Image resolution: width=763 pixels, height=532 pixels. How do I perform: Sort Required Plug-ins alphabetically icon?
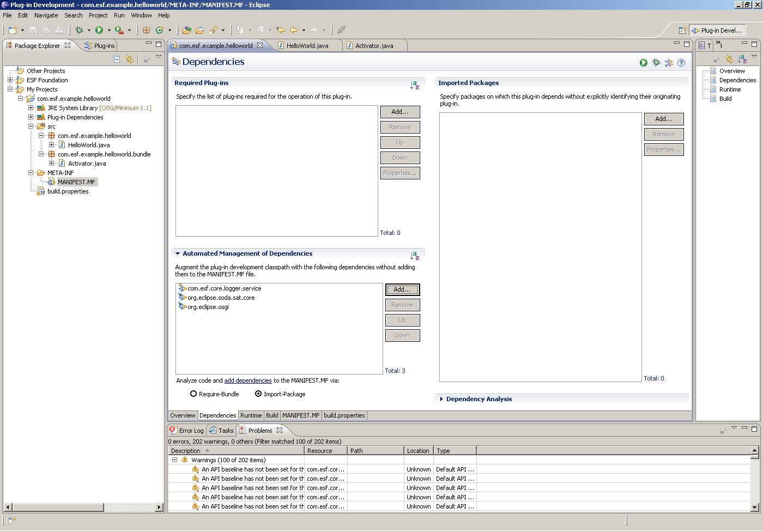tap(415, 85)
